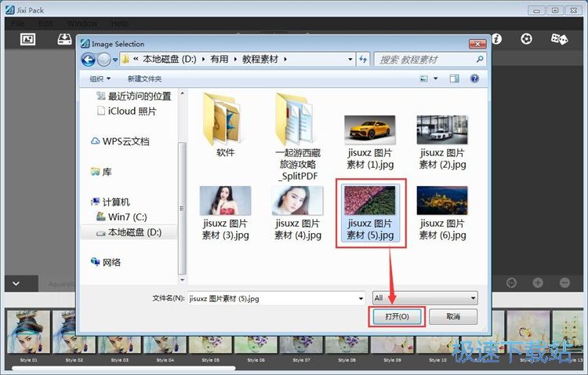Choose Style 08 preset thumbnail
This screenshot has height=375, width=588.
347,345
